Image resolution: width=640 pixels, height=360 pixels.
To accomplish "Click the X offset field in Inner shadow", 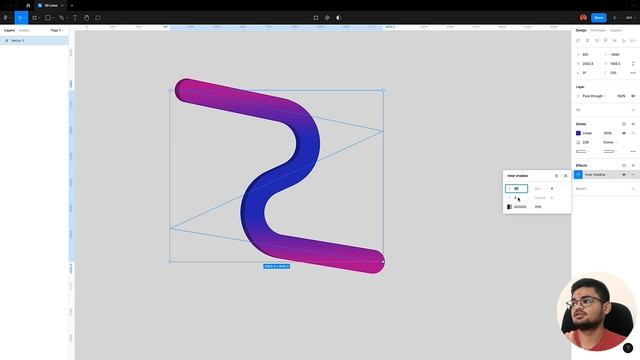I will point(517,189).
